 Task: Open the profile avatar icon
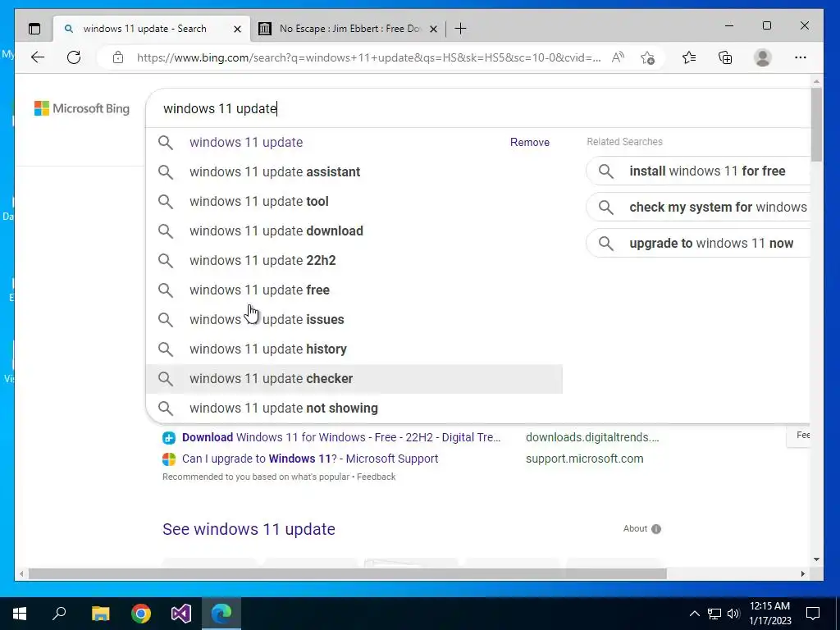coord(762,57)
